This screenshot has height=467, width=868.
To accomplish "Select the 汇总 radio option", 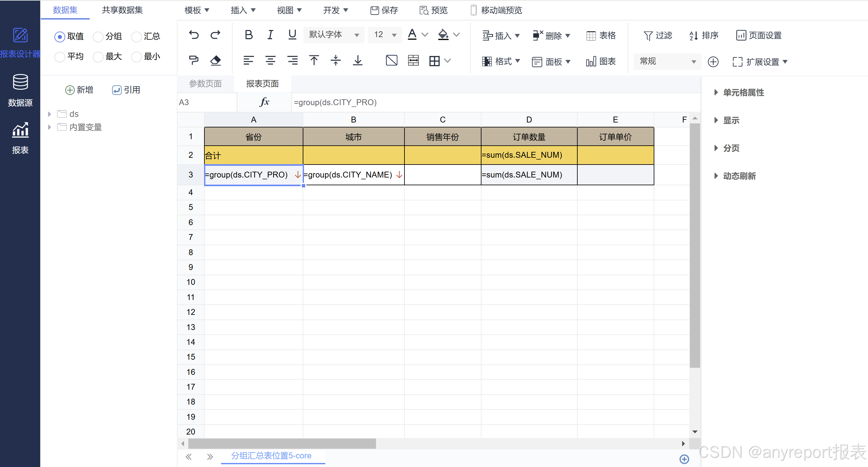I will pos(136,37).
